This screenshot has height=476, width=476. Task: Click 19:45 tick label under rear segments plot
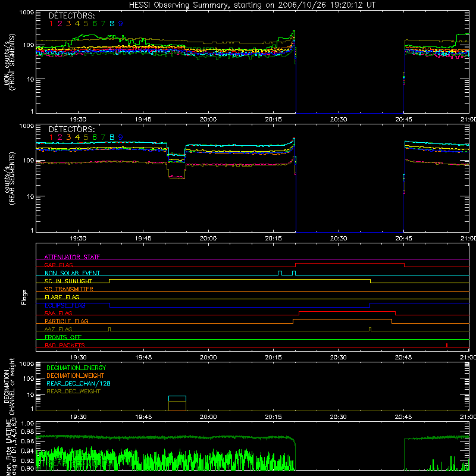pyautogui.click(x=143, y=239)
